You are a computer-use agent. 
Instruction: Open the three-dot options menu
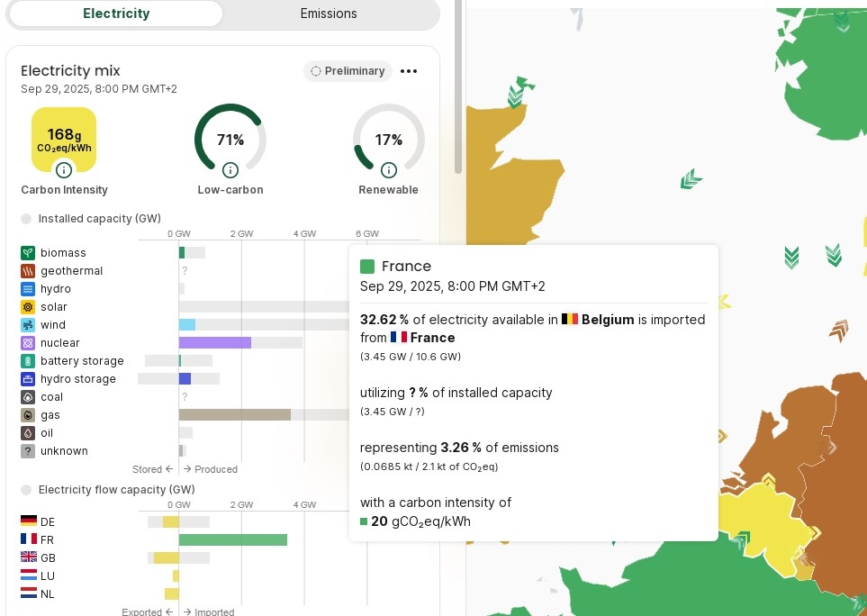pyautogui.click(x=409, y=71)
